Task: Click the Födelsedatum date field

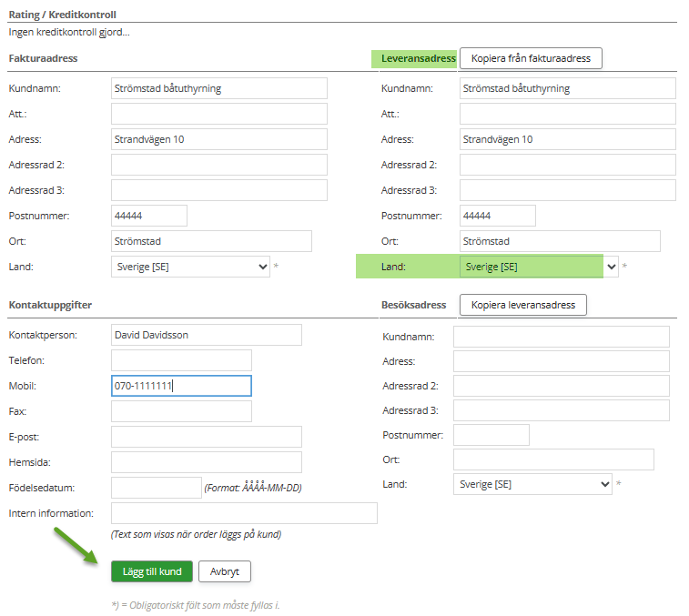Action: [156, 488]
